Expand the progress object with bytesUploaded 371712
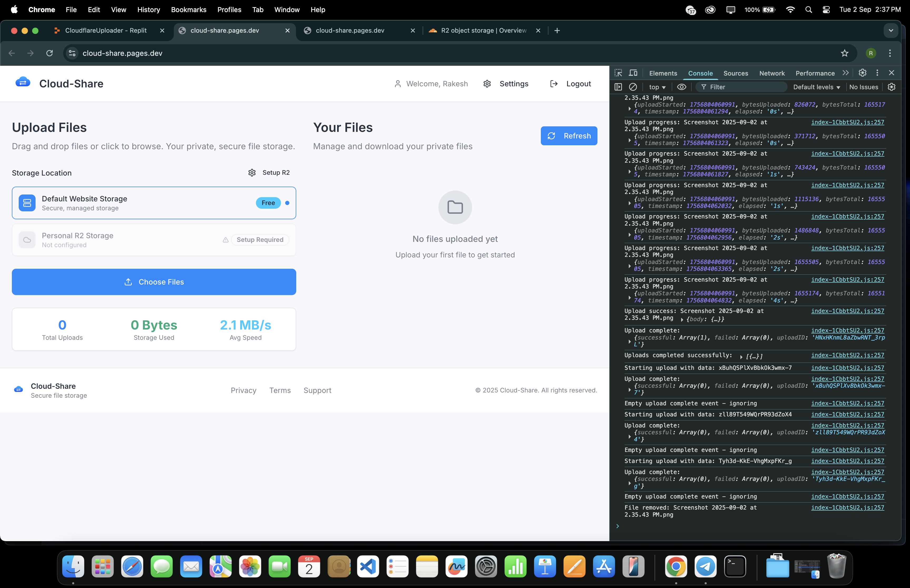This screenshot has width=910, height=588. point(630,140)
